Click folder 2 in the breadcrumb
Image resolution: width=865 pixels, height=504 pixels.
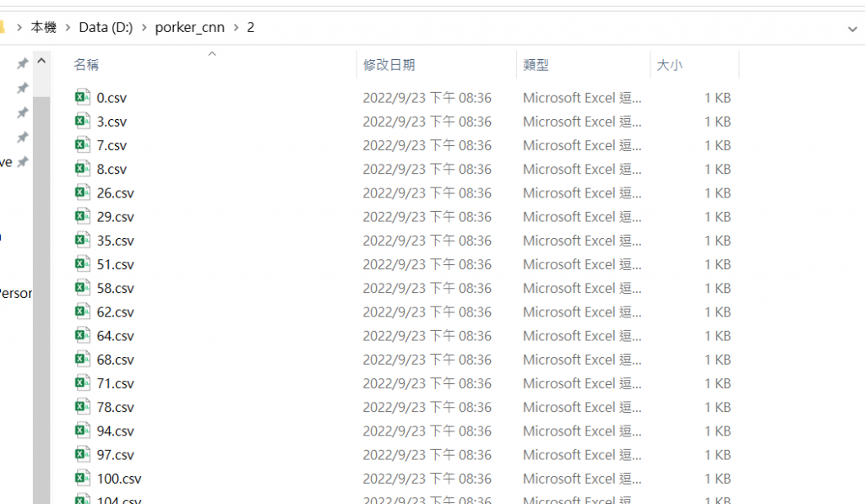250,28
